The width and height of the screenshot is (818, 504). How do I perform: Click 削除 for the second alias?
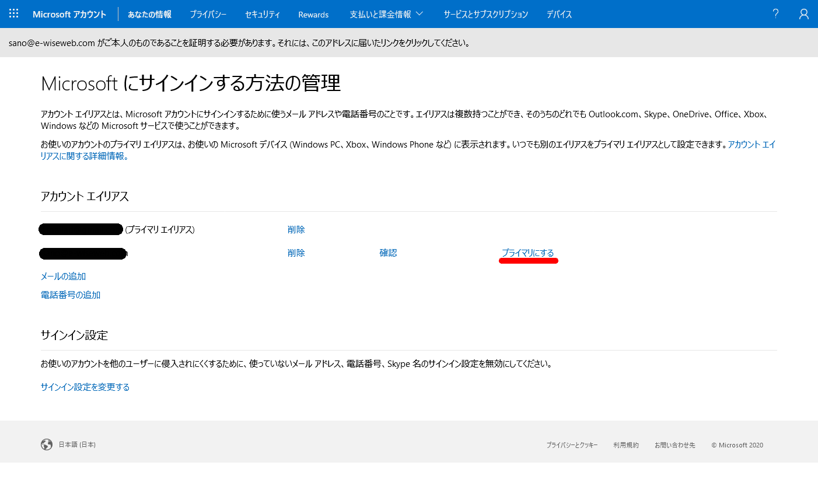coord(296,253)
